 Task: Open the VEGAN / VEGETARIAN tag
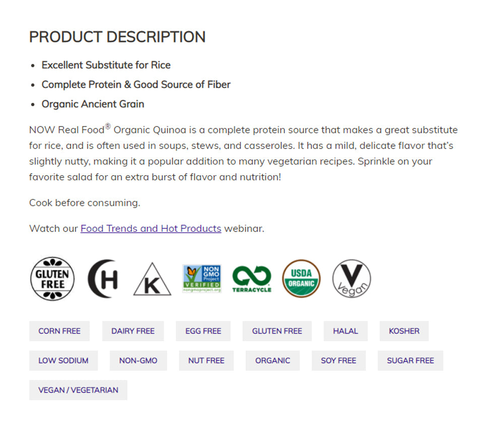pos(78,390)
